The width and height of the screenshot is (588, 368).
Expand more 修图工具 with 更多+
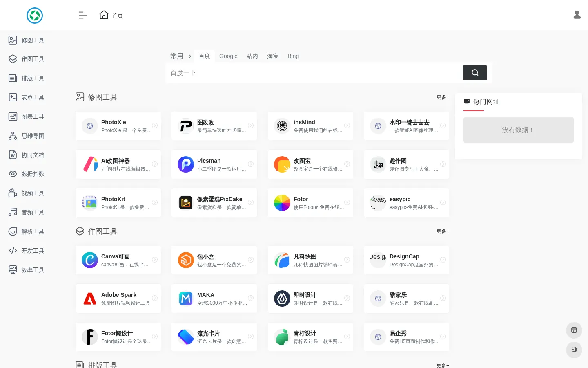(x=443, y=97)
